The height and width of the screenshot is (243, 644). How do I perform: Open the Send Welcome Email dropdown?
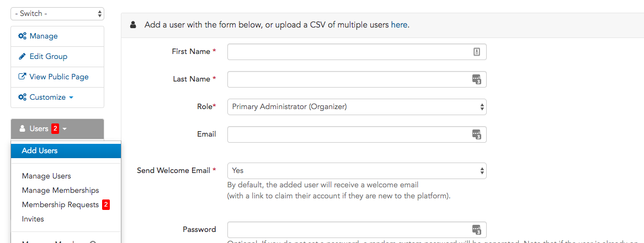(x=357, y=170)
